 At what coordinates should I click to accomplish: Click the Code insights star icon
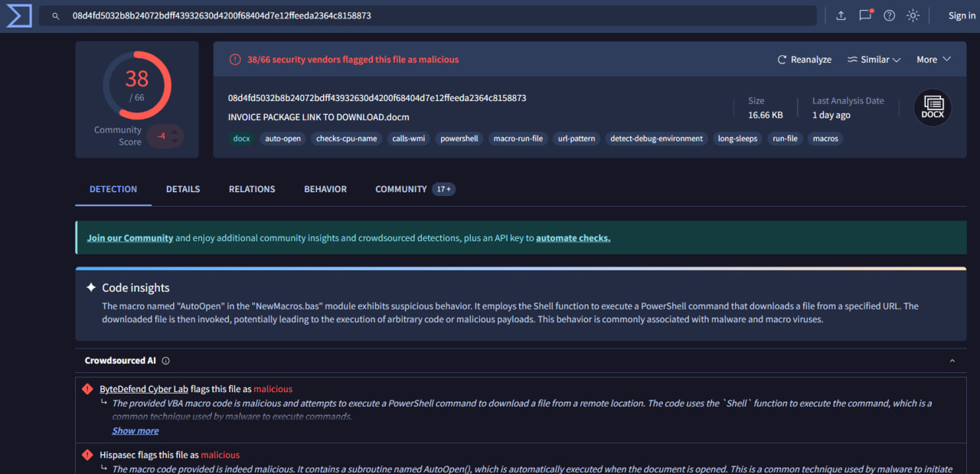91,288
